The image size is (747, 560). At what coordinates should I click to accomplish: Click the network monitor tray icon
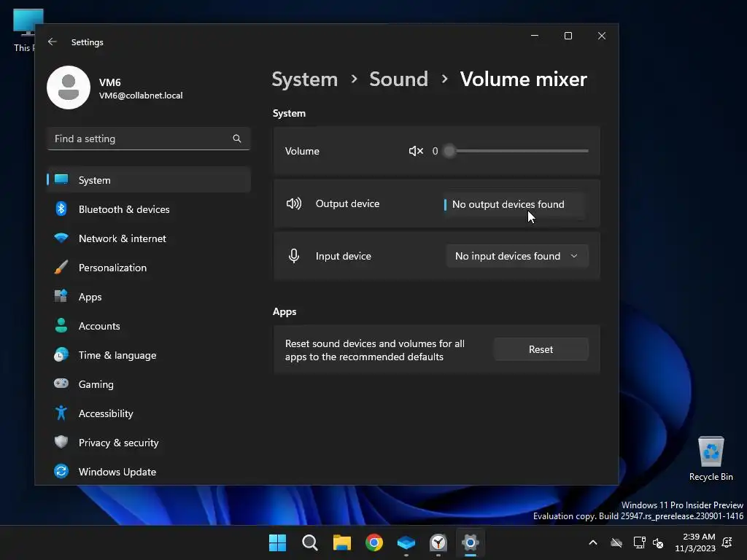(x=639, y=542)
